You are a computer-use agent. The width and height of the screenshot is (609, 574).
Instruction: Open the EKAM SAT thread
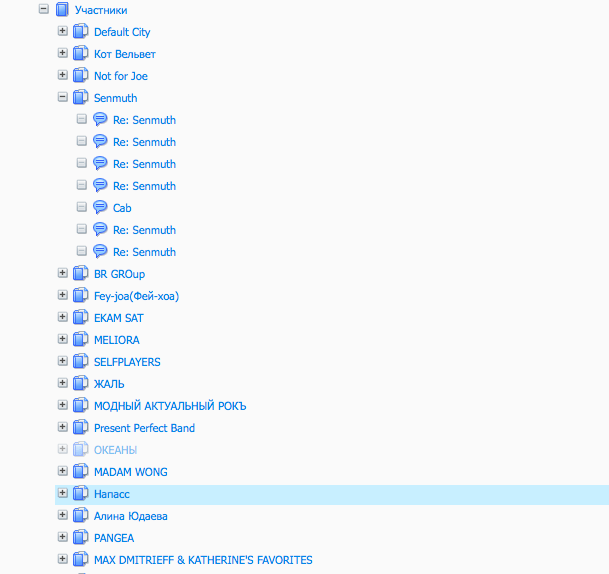point(118,318)
